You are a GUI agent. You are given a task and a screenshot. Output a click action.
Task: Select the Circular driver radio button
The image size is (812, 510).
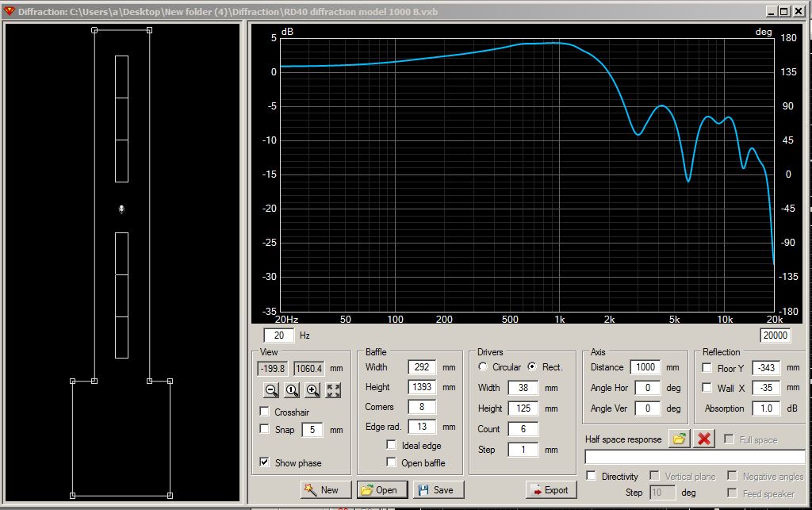click(483, 367)
